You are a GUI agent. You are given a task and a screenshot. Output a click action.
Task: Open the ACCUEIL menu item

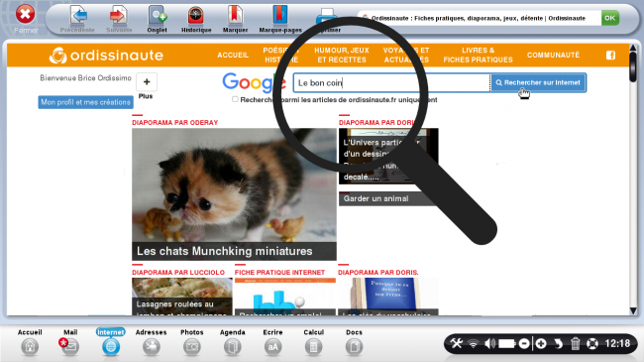click(233, 56)
